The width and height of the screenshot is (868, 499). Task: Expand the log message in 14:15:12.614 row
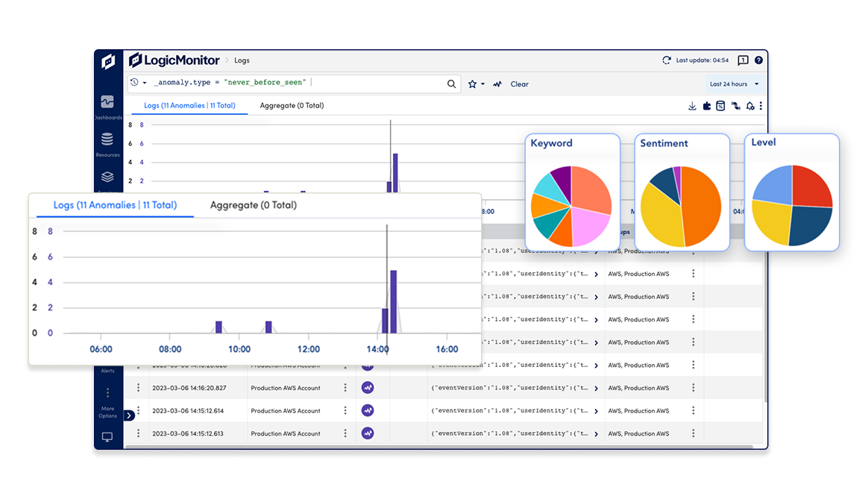click(x=597, y=411)
